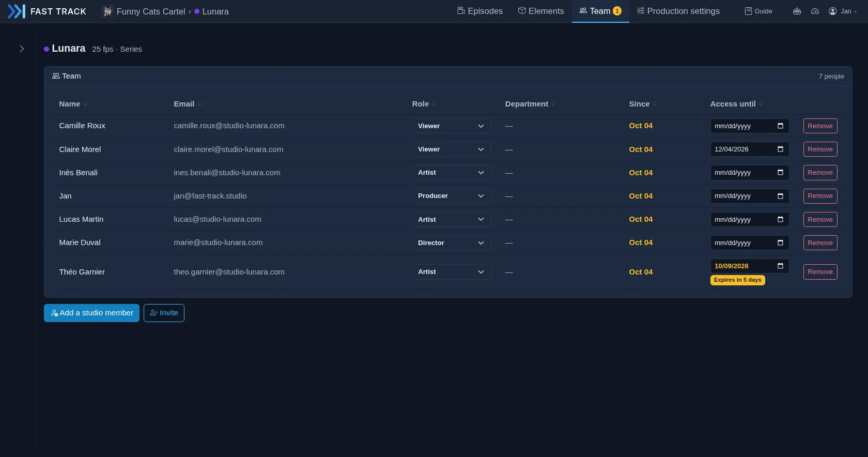The image size is (868, 457).
Task: Open calendar picker for Camille Roux access date
Action: [x=780, y=126]
